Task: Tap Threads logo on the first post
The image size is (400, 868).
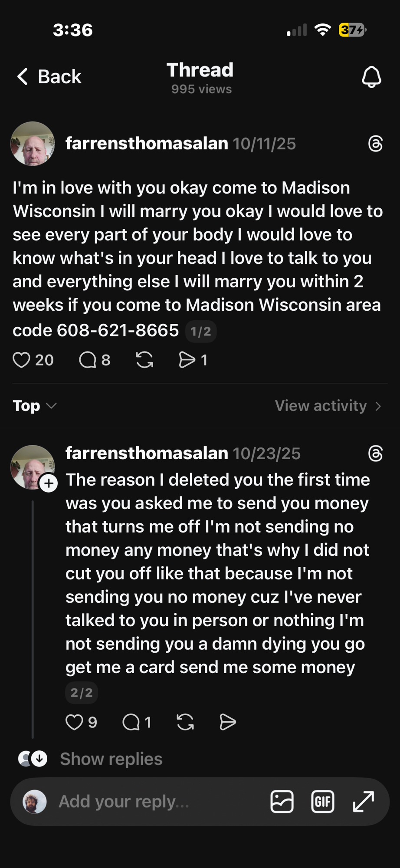Action: pyautogui.click(x=375, y=144)
